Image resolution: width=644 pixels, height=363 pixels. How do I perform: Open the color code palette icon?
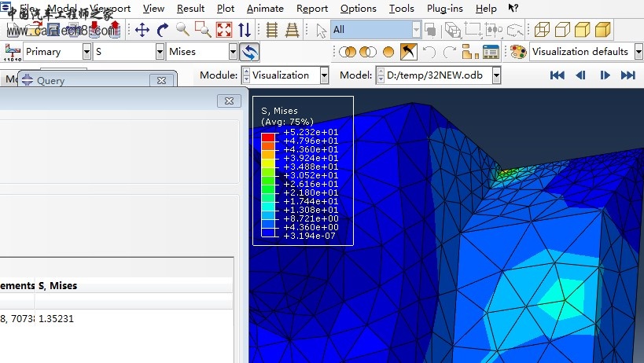pos(517,52)
